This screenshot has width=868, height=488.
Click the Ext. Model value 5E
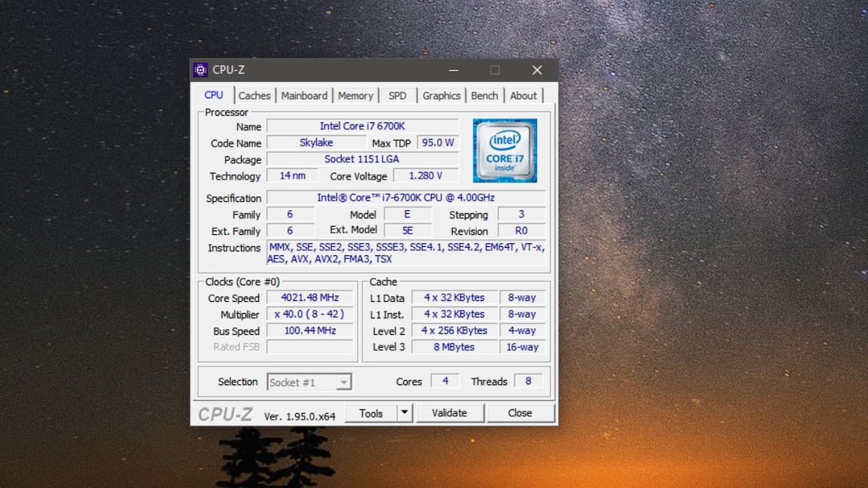408,230
